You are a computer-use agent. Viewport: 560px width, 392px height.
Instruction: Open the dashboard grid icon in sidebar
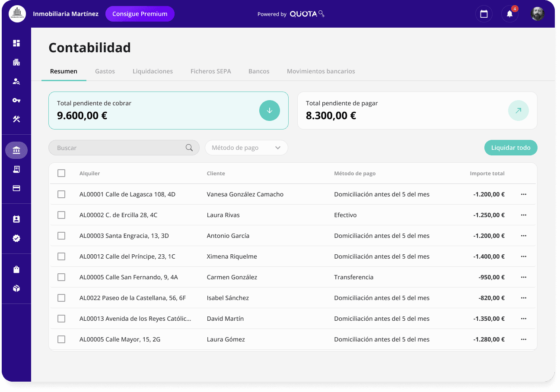16,43
